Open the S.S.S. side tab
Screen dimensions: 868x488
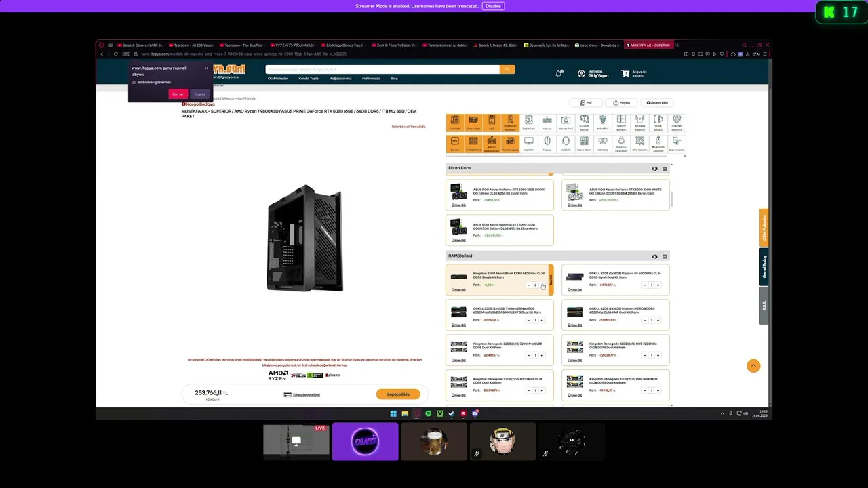pyautogui.click(x=764, y=305)
